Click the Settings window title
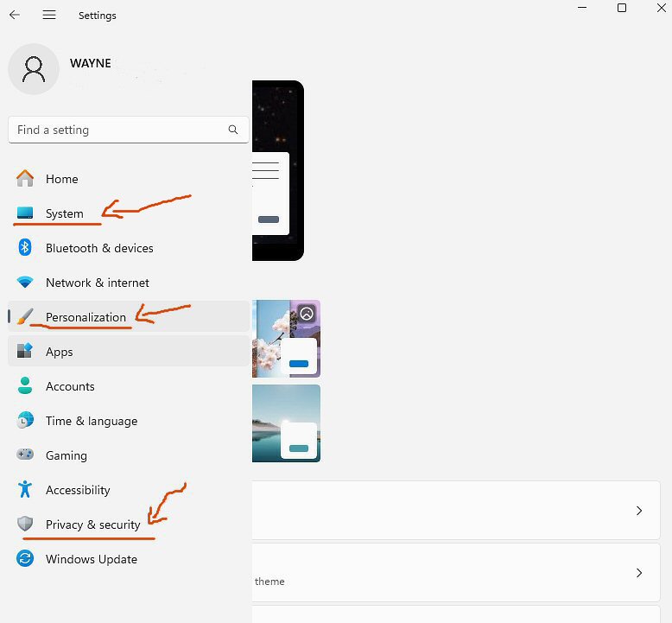 coord(98,16)
